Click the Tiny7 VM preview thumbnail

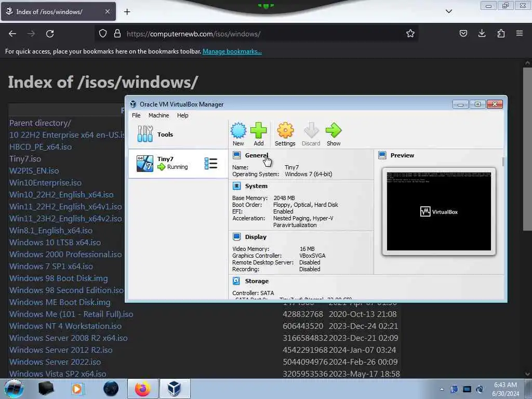(x=438, y=211)
